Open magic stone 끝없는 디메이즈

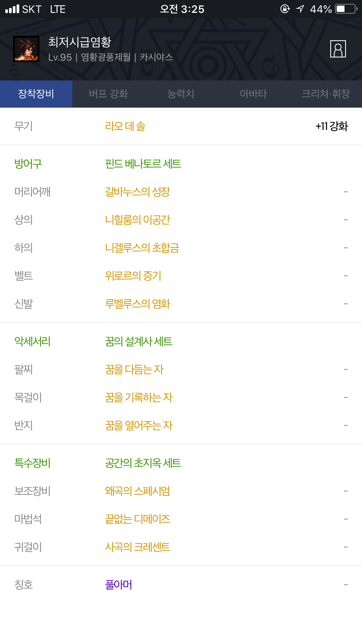click(138, 519)
